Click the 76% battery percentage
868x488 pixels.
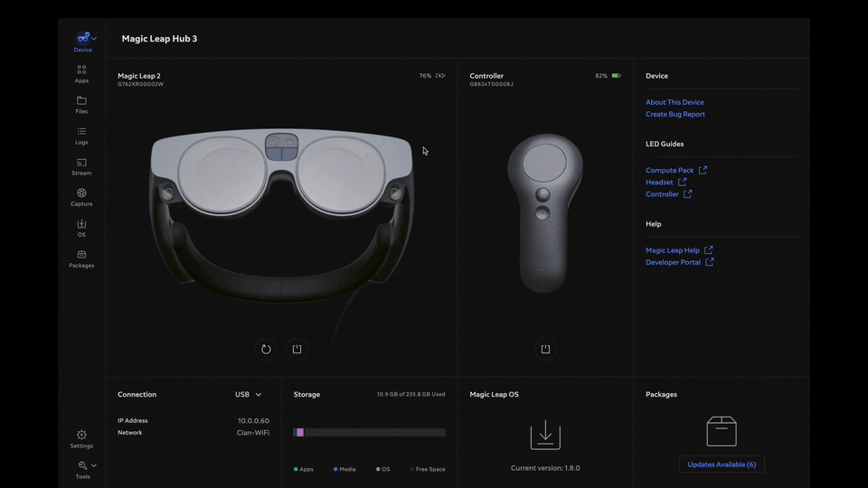tap(425, 76)
